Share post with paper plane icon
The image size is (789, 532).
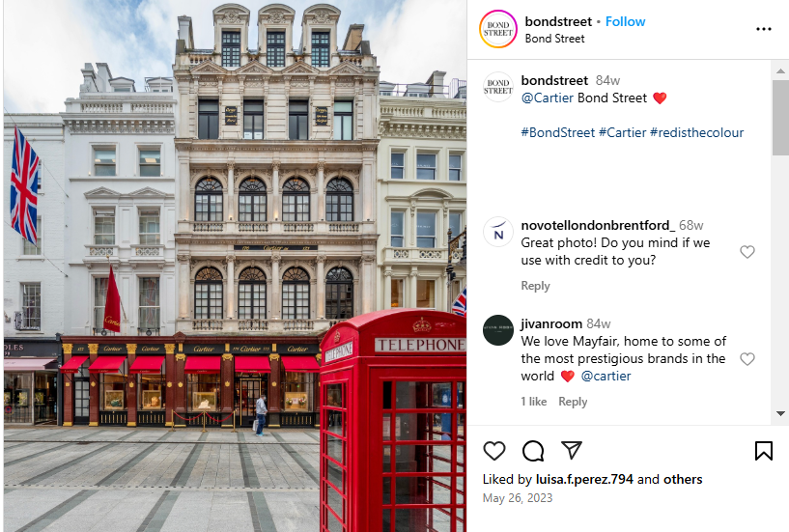pyautogui.click(x=572, y=450)
